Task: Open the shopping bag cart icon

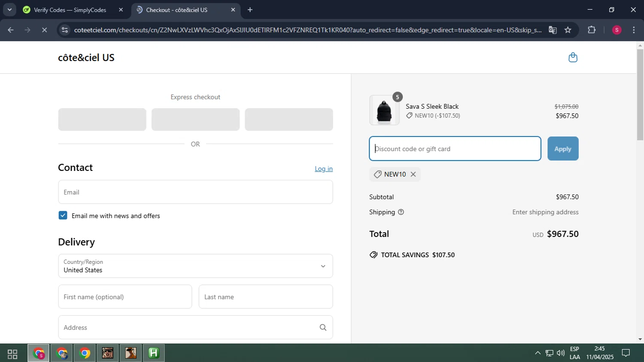Action: 573,58
